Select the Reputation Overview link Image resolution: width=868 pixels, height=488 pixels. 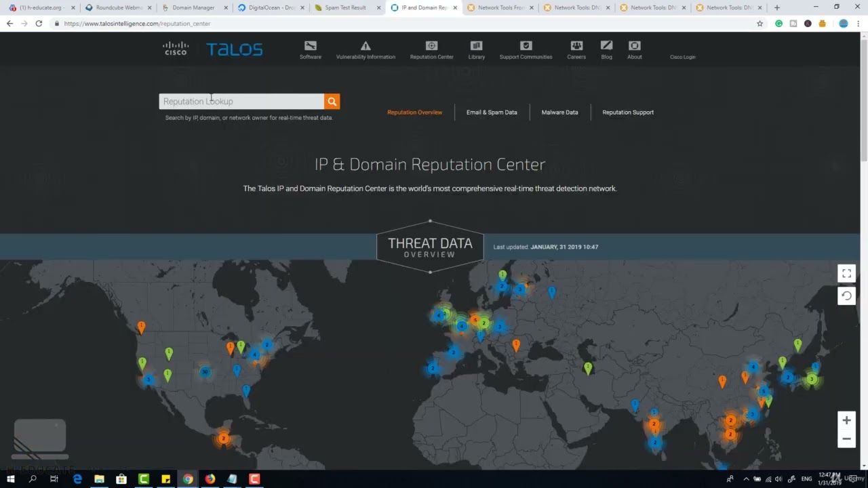[414, 113]
